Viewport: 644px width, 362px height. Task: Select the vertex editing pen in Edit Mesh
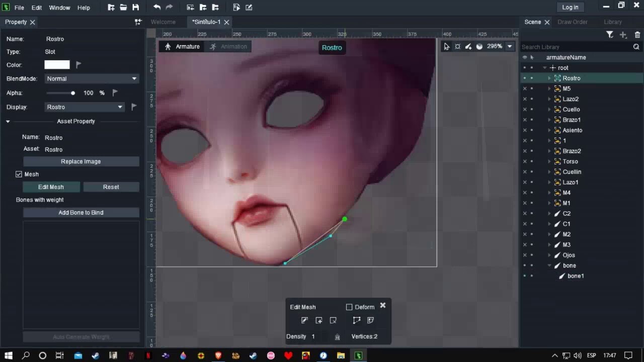coord(304,320)
